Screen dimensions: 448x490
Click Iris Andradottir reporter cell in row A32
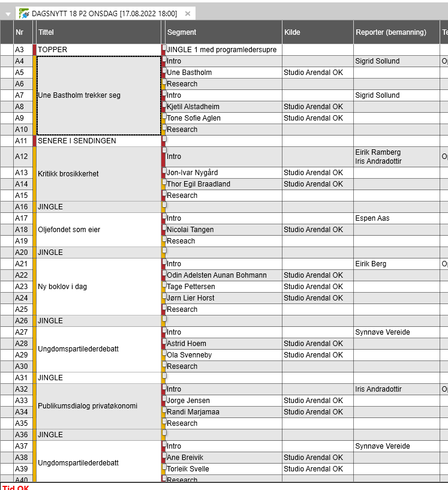click(x=397, y=389)
